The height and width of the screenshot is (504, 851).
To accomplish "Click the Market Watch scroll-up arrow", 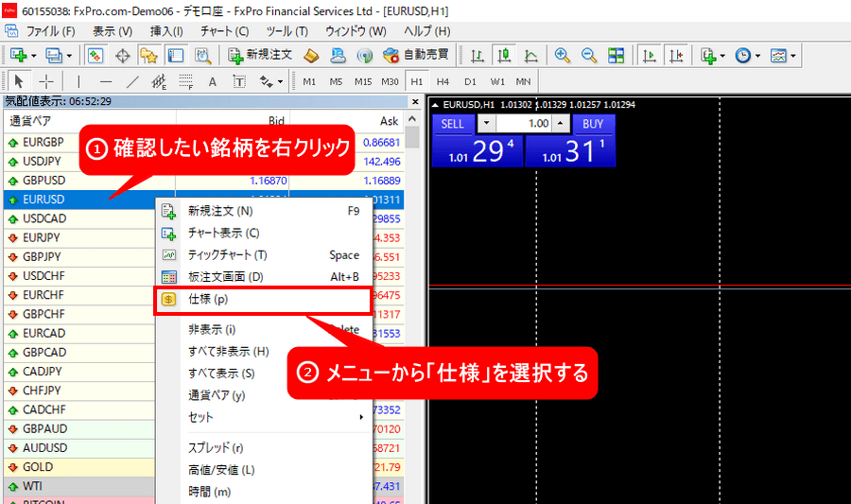I will point(412,119).
